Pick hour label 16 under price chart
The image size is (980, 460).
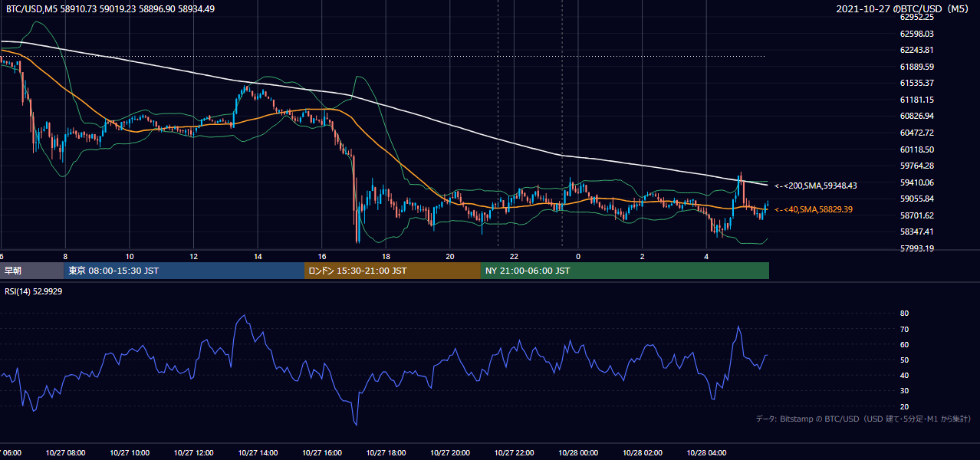321,256
